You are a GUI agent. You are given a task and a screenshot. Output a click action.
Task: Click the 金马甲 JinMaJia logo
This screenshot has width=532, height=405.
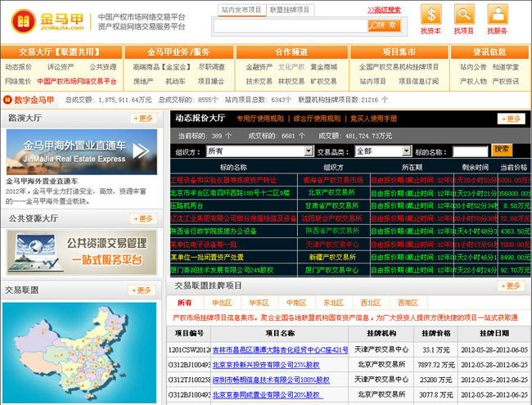click(46, 18)
